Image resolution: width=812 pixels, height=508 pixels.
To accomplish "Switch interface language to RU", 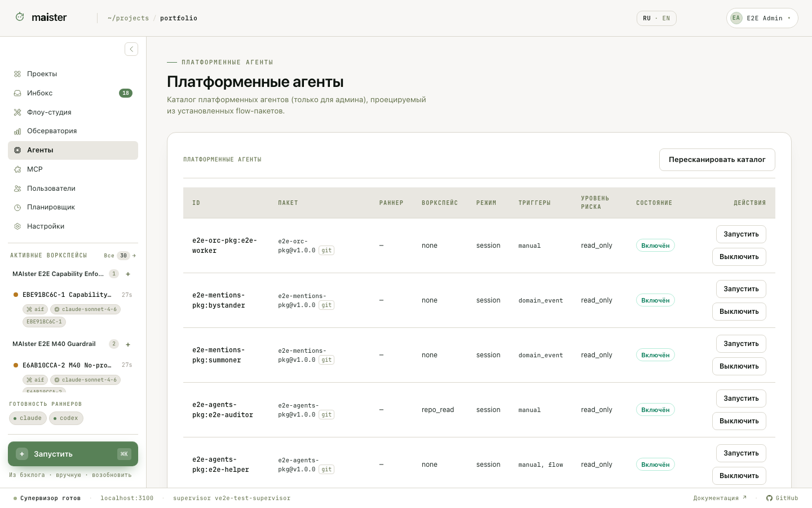I will (x=647, y=18).
